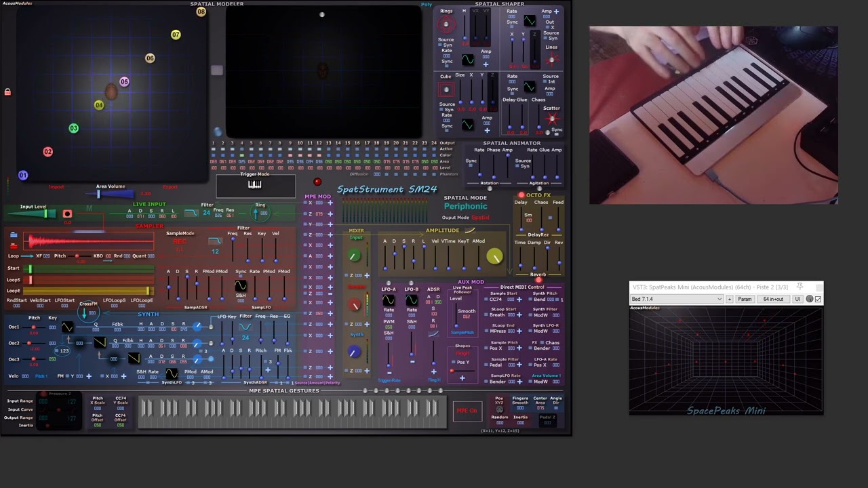Select the Scatter starburst icon

click(551, 119)
